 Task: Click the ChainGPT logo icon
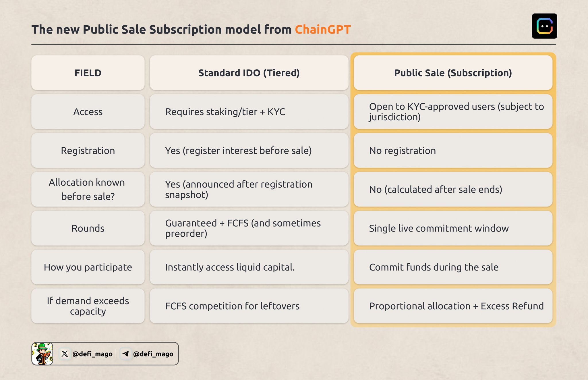(x=544, y=26)
